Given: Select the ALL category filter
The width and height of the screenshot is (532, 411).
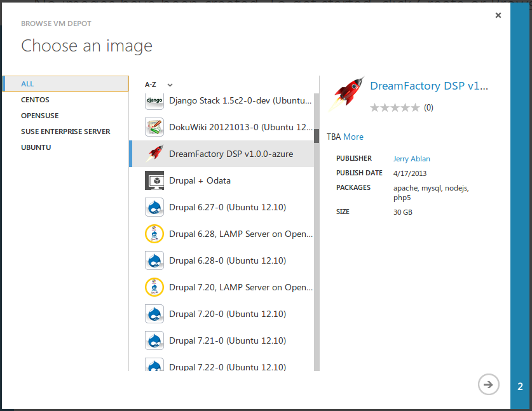Looking at the screenshot, I should point(65,84).
